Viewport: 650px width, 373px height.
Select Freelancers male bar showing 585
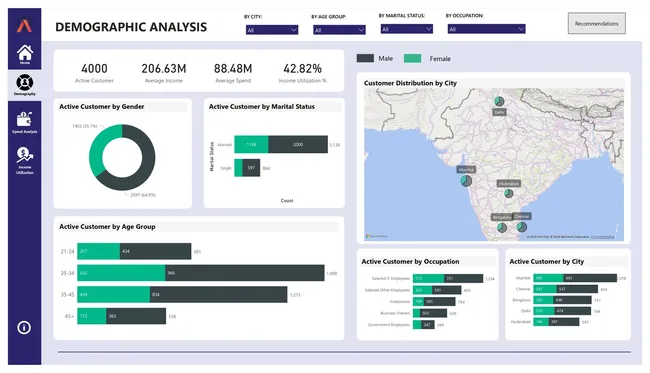click(x=439, y=302)
